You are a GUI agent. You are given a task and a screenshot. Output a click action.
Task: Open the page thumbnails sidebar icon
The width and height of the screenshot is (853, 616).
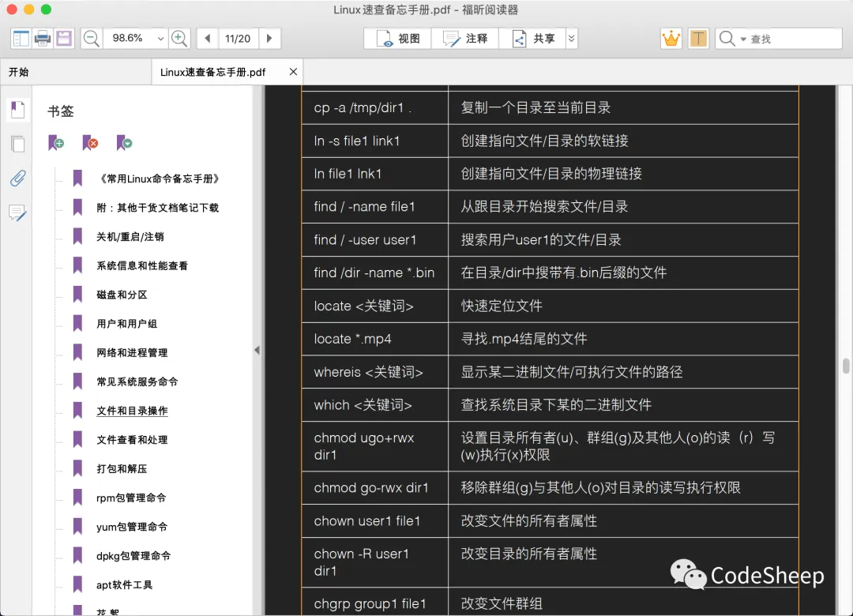pos(17,145)
